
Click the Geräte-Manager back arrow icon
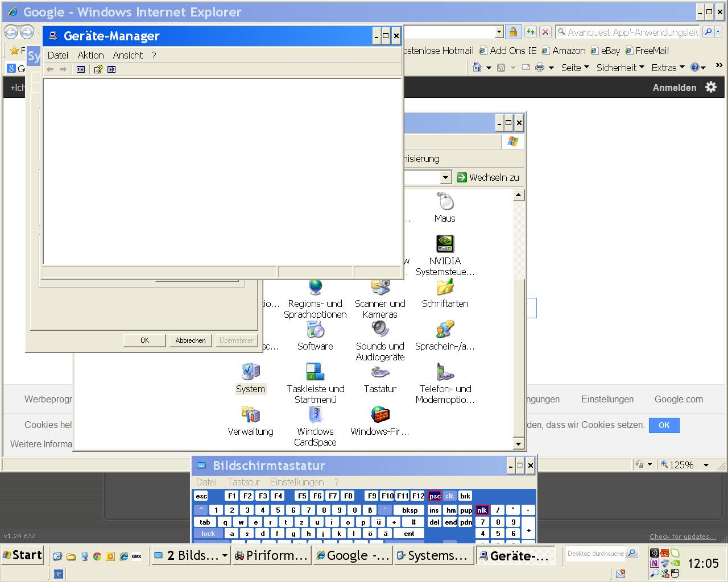point(50,69)
